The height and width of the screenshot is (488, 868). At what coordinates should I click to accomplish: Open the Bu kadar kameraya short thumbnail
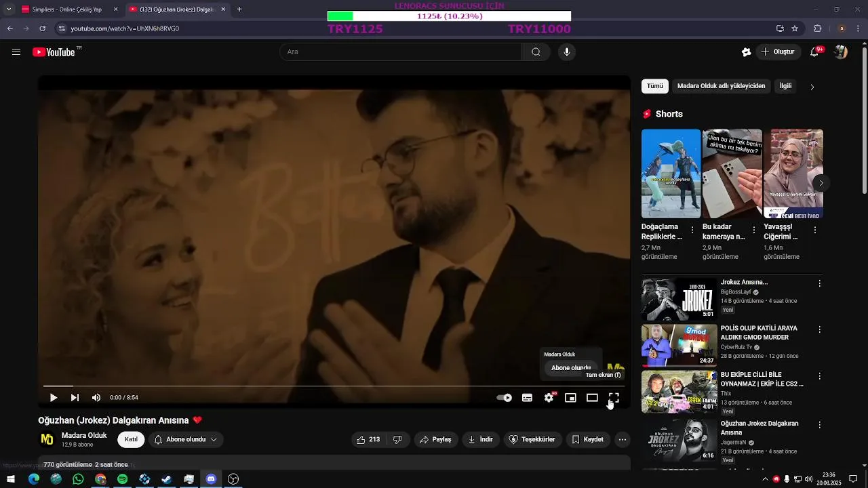coord(732,174)
